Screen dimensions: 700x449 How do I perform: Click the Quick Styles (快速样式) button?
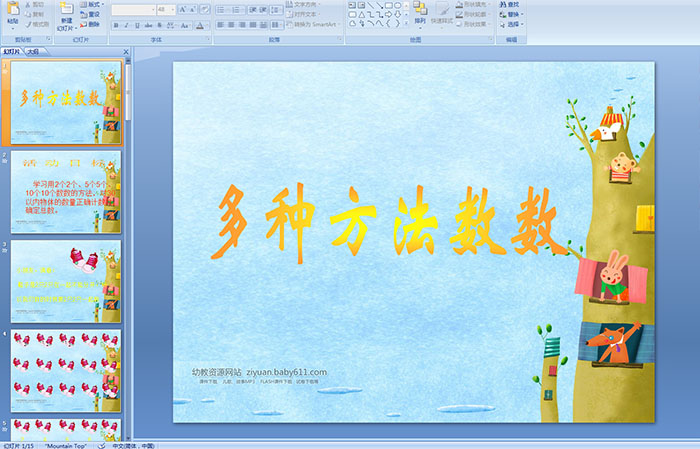[442, 13]
